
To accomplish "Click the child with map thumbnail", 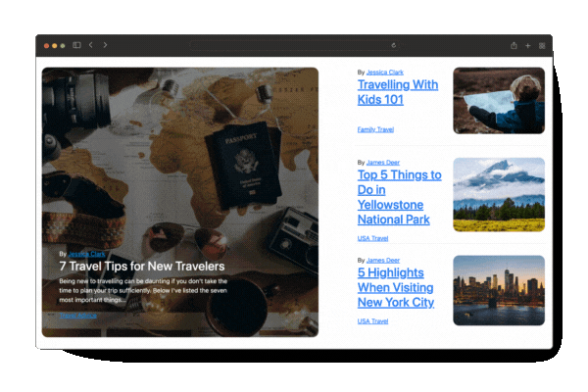I will [498, 101].
